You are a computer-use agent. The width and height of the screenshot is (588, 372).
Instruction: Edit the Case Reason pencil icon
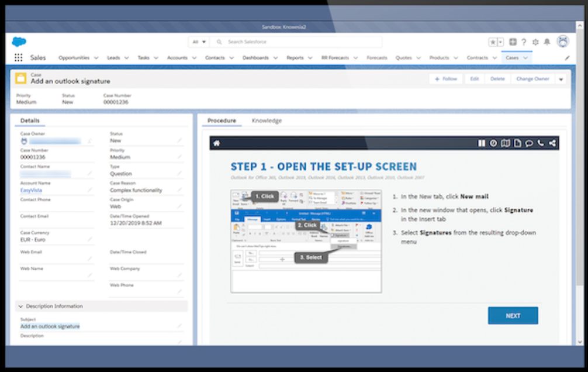[179, 190]
